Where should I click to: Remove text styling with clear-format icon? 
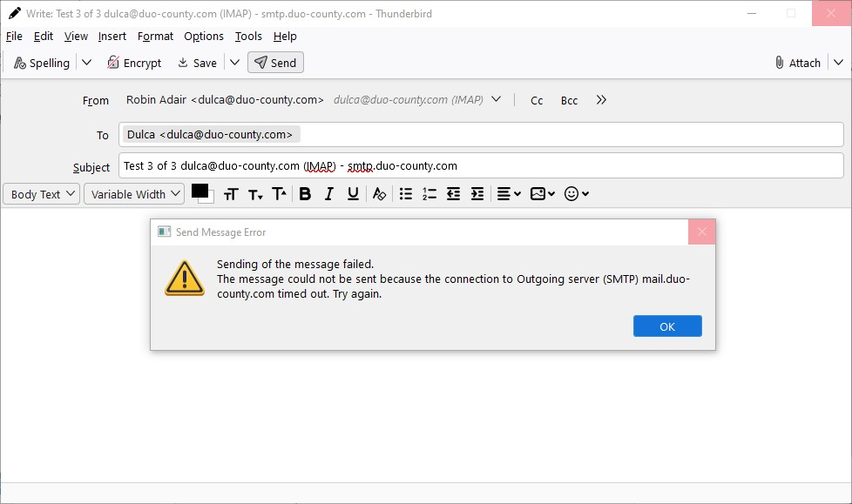click(x=379, y=194)
